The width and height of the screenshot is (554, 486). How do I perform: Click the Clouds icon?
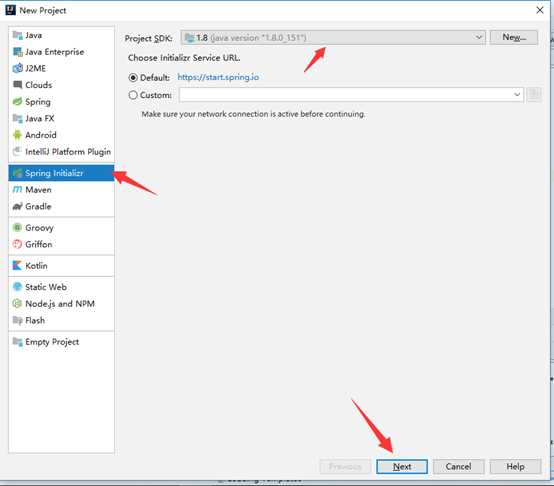(17, 85)
